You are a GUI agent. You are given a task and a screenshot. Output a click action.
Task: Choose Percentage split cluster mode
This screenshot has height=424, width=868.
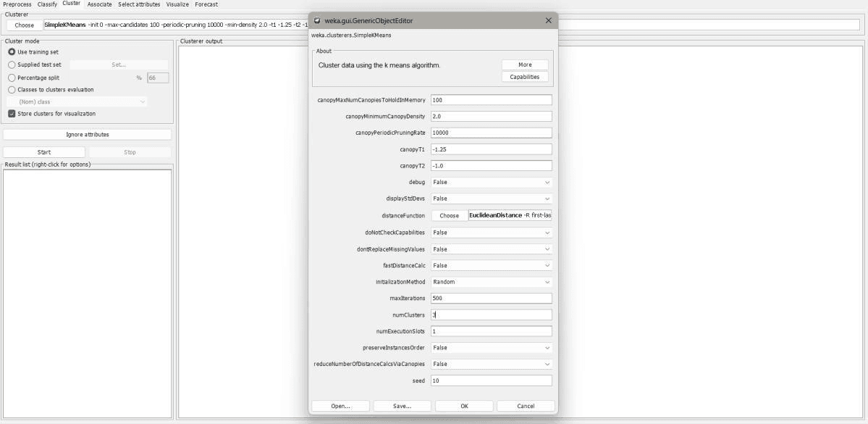coord(12,78)
